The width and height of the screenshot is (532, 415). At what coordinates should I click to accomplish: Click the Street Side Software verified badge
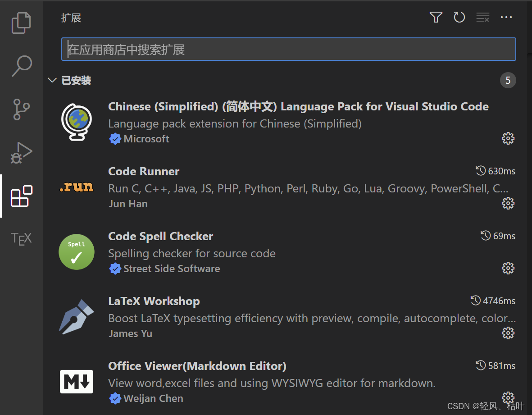(115, 269)
